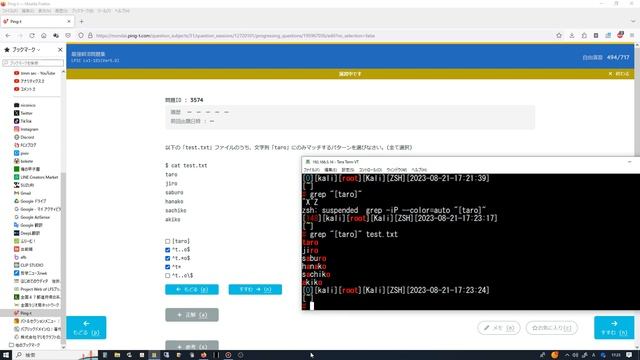Check the ^t..o\$ answer option
Screen dimensions: 640x360
168,276
